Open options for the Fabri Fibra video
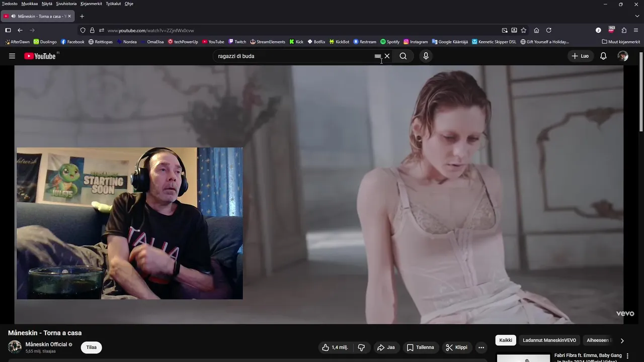The height and width of the screenshot is (362, 644). (x=627, y=356)
